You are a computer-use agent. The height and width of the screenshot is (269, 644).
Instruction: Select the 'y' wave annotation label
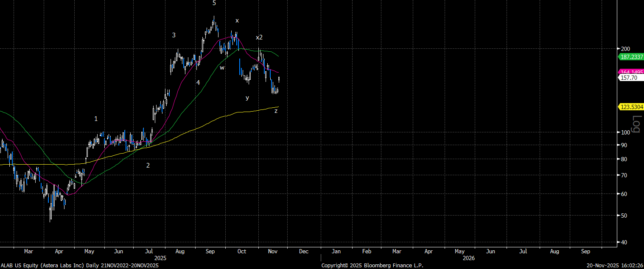tap(247, 98)
